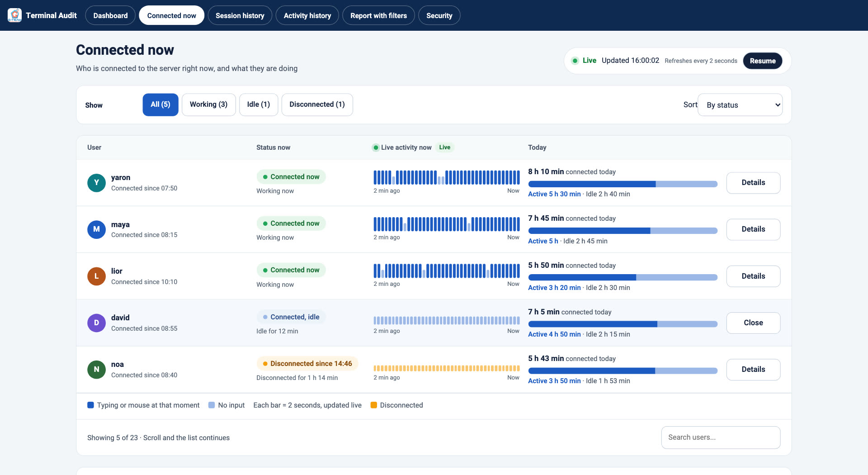868x475 pixels.
Task: Filter to Disconnected (1) users
Action: 317,104
